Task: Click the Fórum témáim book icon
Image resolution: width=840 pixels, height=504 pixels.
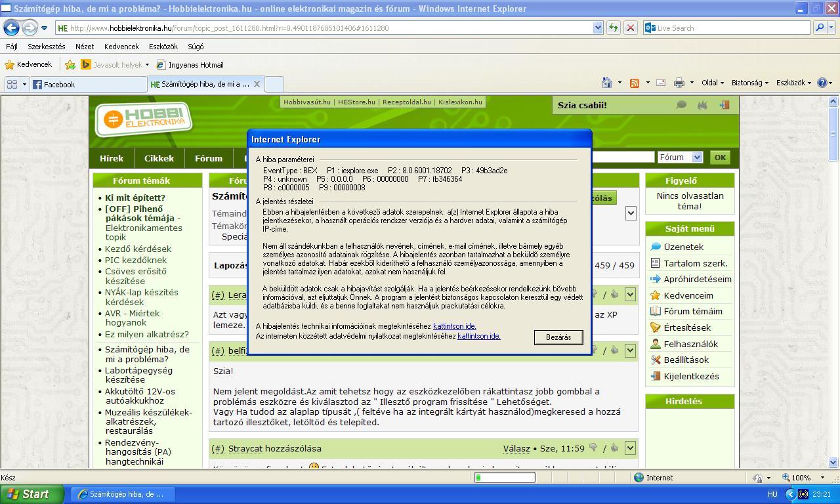Action: (655, 311)
